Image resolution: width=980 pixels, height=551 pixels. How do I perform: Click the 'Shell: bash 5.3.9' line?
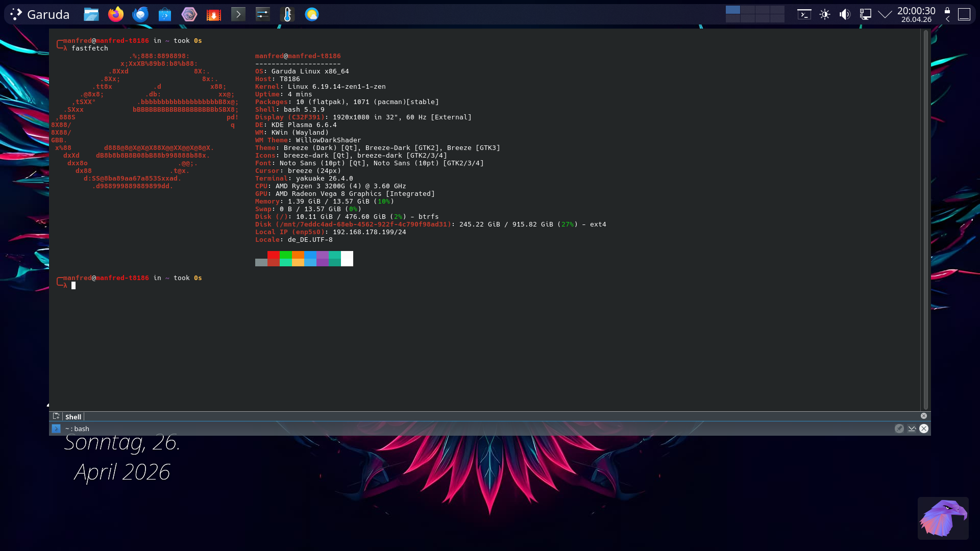[x=290, y=110]
